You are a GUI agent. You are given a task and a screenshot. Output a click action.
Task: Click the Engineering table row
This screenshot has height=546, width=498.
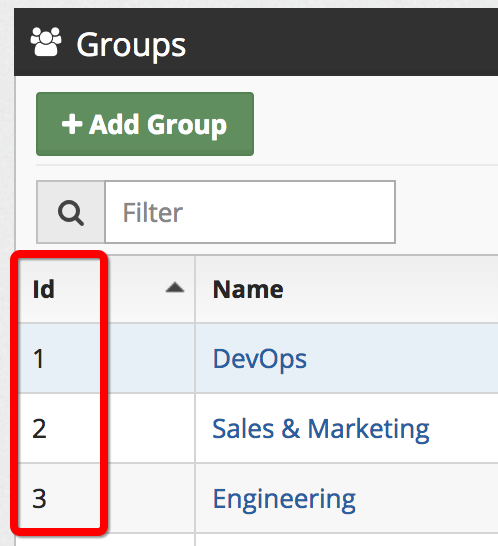[258, 498]
